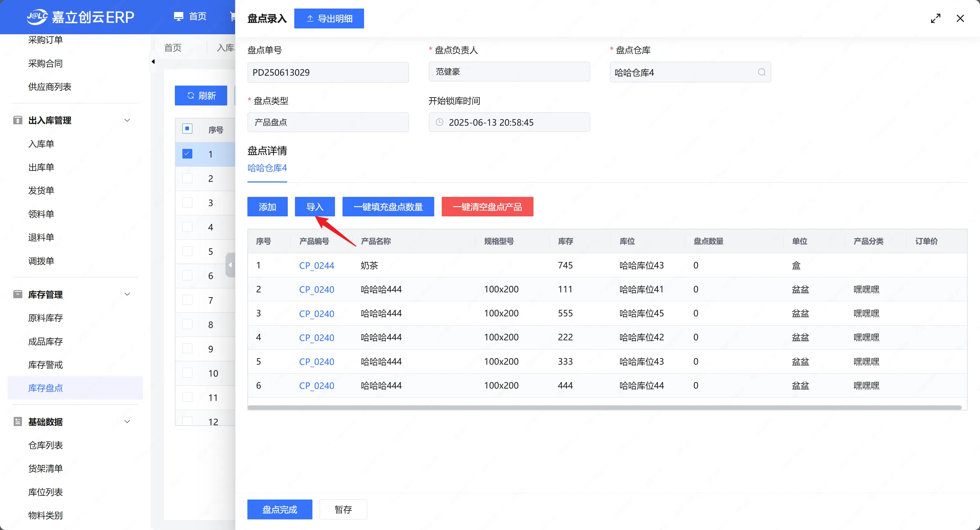Click the 首页 monitor icon in top bar
Screen dimensions: 980x530
click(x=178, y=16)
